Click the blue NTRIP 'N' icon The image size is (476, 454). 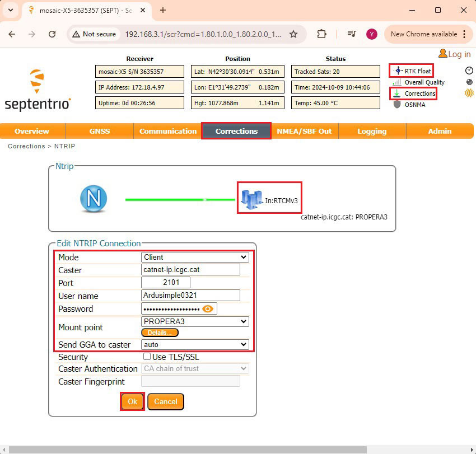pyautogui.click(x=94, y=199)
